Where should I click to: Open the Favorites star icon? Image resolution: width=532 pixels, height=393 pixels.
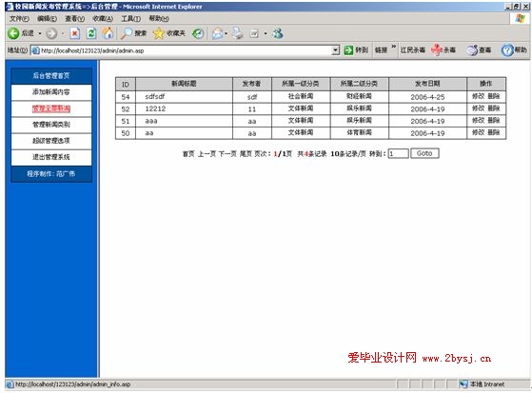[158, 33]
